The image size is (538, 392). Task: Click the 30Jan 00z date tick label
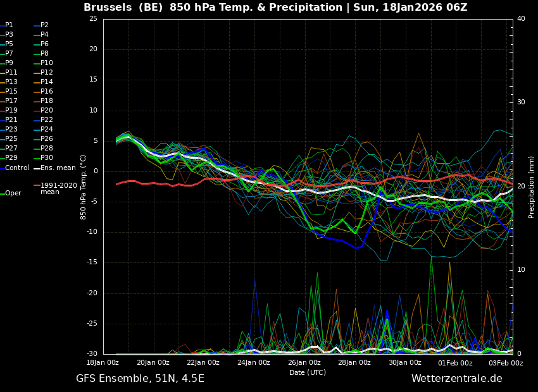pyautogui.click(x=404, y=363)
